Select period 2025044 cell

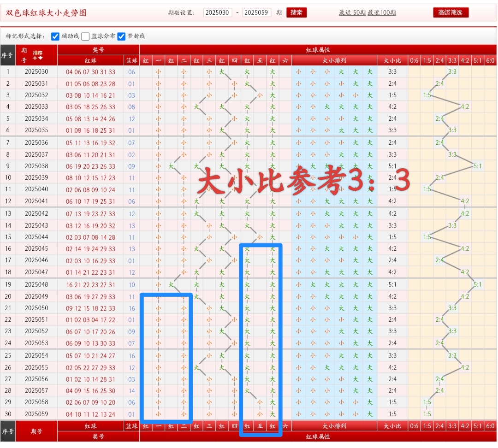pyautogui.click(x=36, y=237)
